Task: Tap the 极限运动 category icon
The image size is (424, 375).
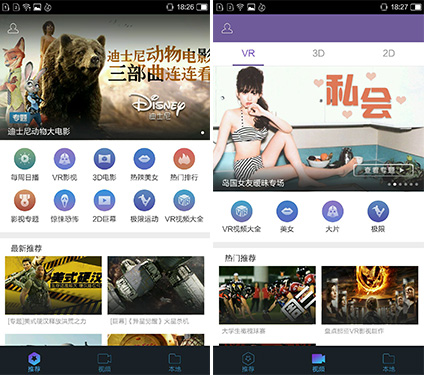Action: (x=144, y=200)
